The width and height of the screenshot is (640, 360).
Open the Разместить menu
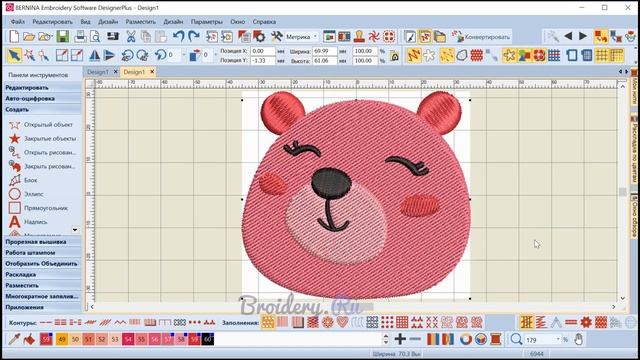141,22
